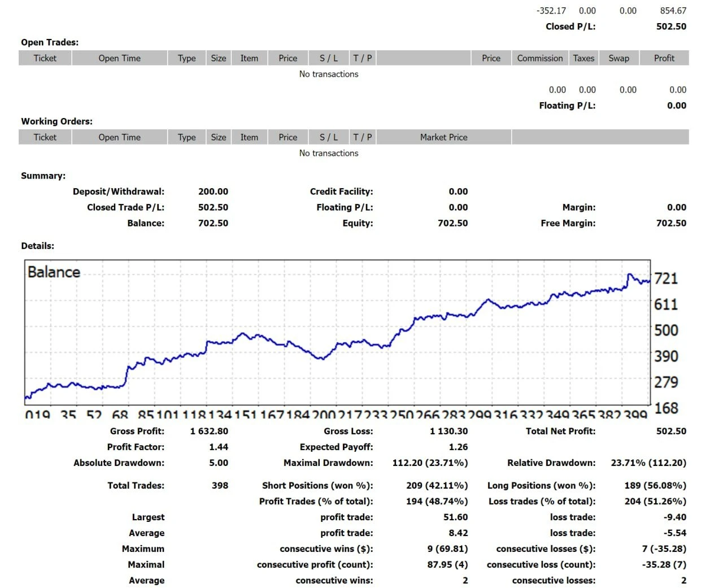
Task: Click the Gross Profit value 1 632.80
Action: (x=209, y=431)
